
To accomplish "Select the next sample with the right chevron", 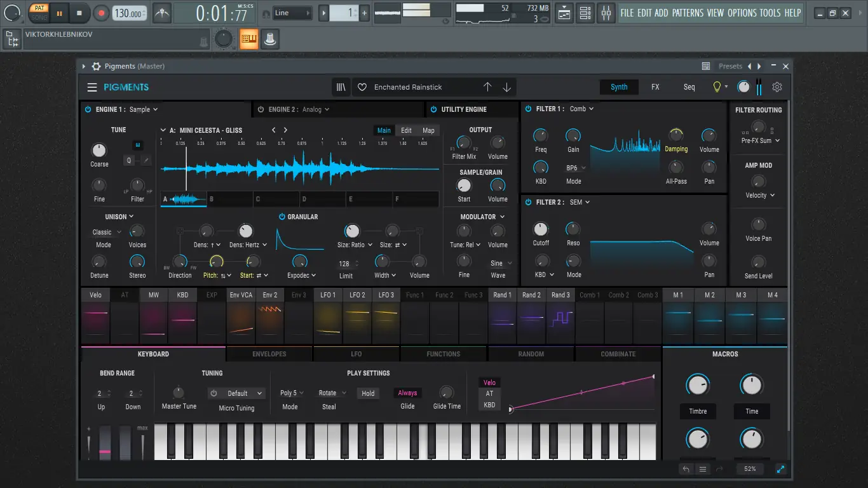I will click(285, 130).
